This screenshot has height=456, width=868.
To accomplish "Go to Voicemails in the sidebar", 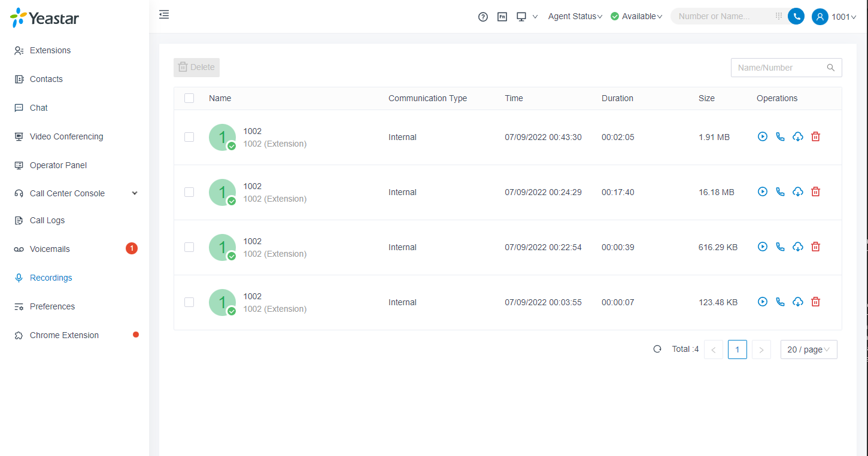I will coord(50,249).
